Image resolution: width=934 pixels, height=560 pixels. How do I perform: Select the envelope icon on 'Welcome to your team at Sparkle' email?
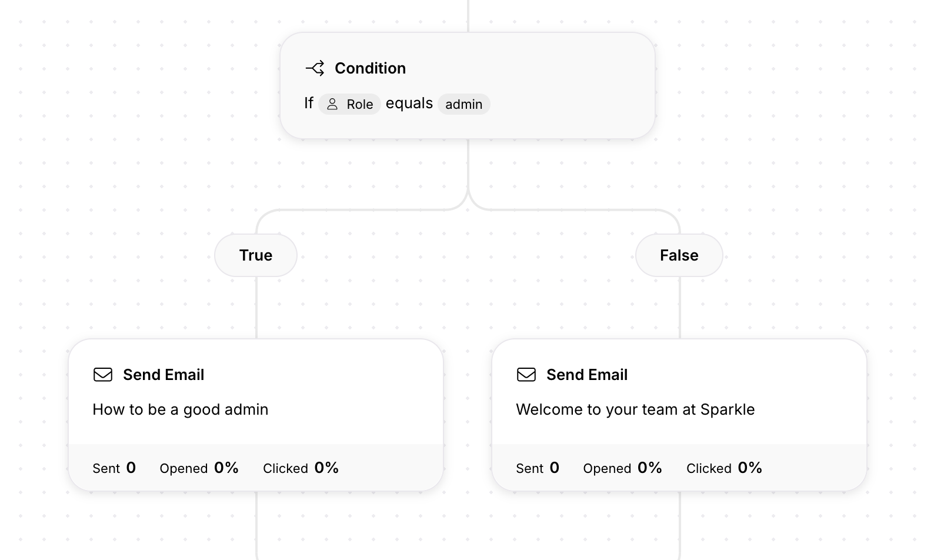526,374
